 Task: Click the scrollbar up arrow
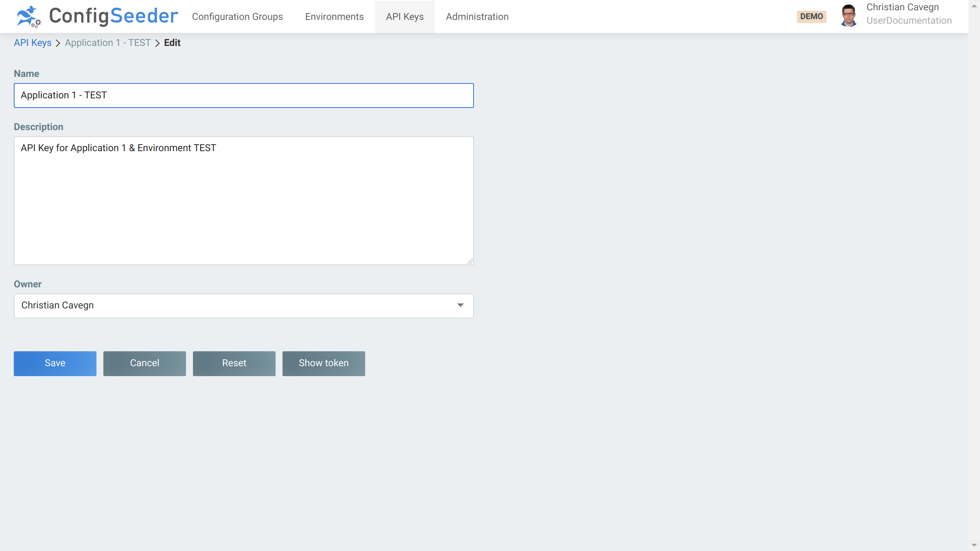click(975, 5)
